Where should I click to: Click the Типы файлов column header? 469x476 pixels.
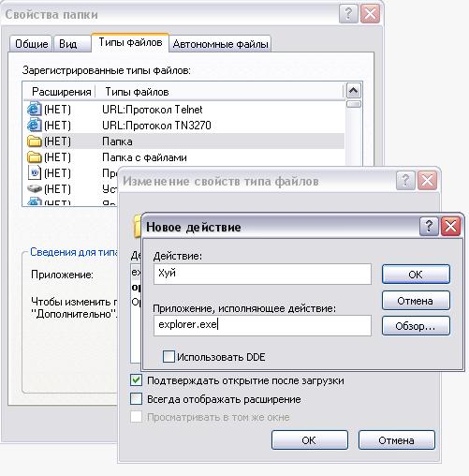coord(220,92)
